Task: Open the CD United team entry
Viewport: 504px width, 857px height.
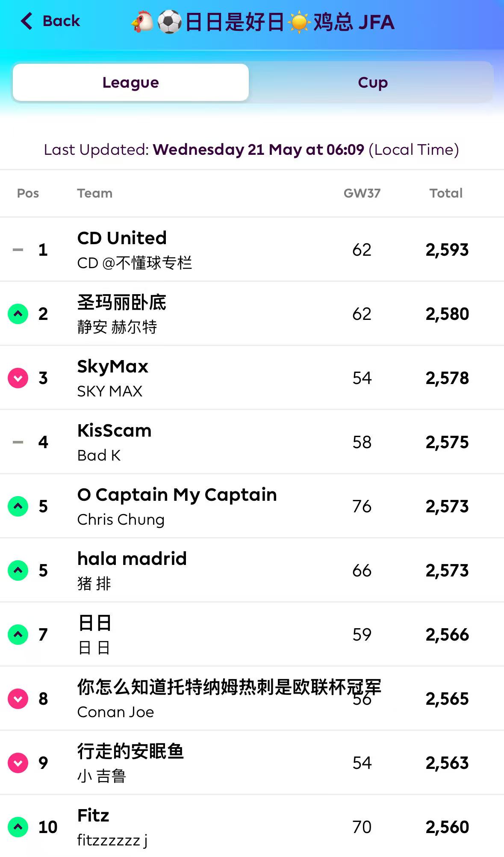Action: 122,238
